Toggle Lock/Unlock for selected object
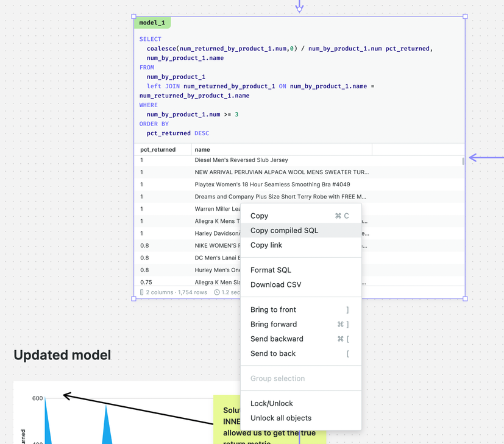The height and width of the screenshot is (444, 504). point(271,403)
